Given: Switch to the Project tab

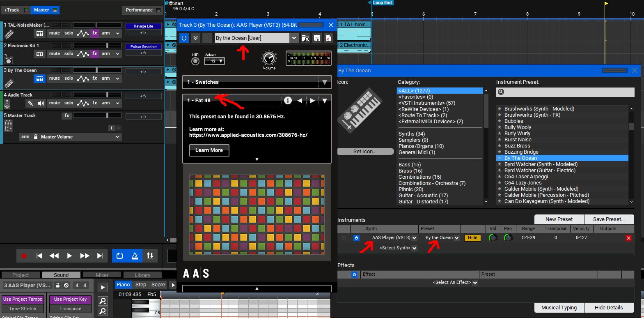Looking at the screenshot, I should (x=21, y=275).
